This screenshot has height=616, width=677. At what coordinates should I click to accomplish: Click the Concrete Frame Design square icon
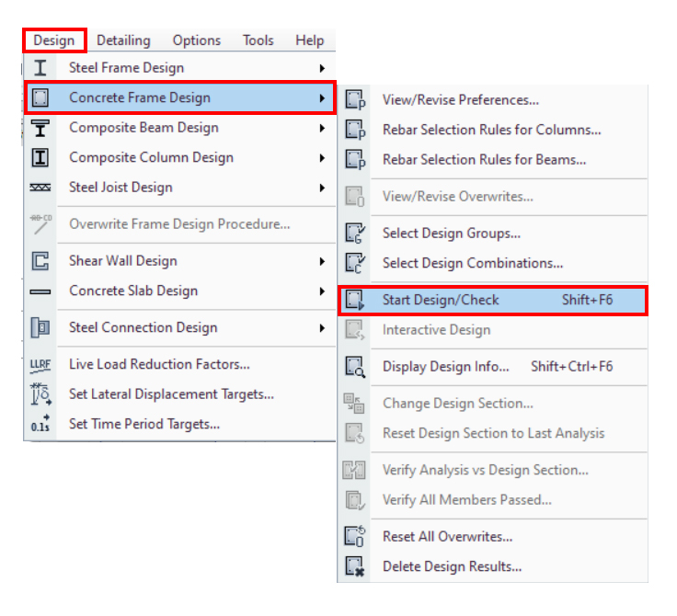[40, 97]
